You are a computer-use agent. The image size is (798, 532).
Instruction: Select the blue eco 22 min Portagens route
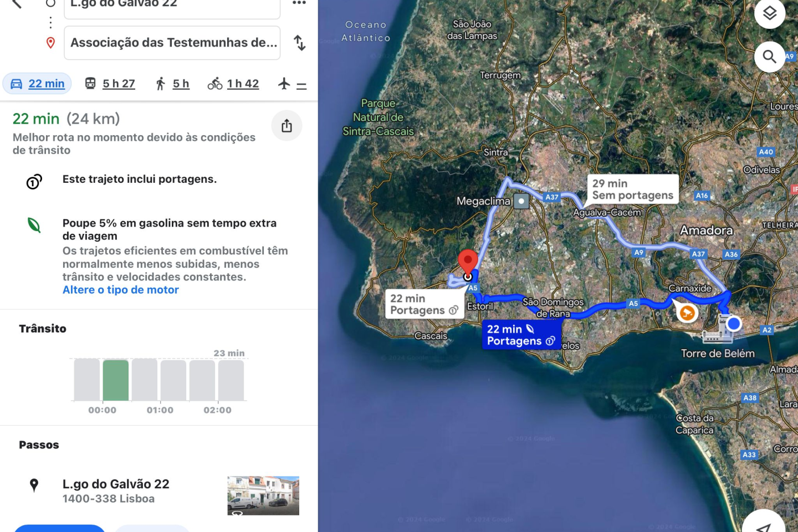tap(521, 335)
